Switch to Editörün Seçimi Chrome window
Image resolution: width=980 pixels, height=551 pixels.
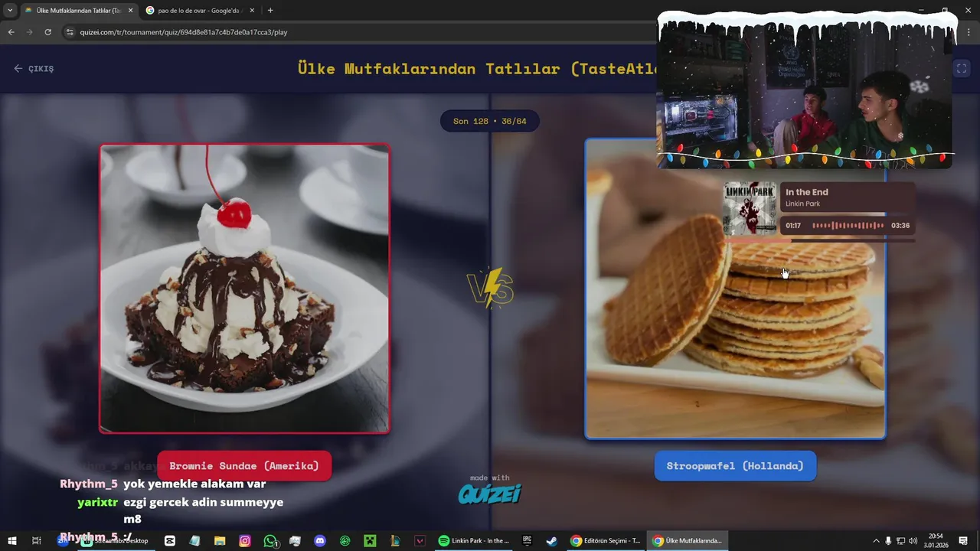pos(606,540)
